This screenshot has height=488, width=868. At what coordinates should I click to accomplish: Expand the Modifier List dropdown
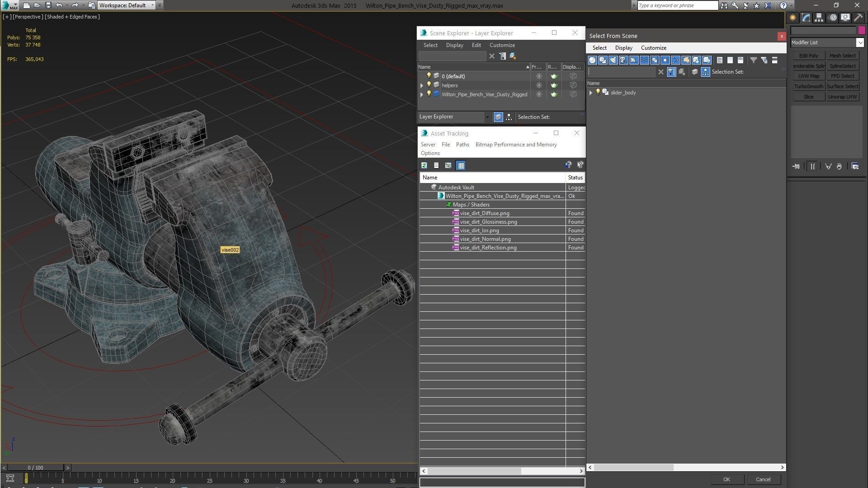(860, 42)
